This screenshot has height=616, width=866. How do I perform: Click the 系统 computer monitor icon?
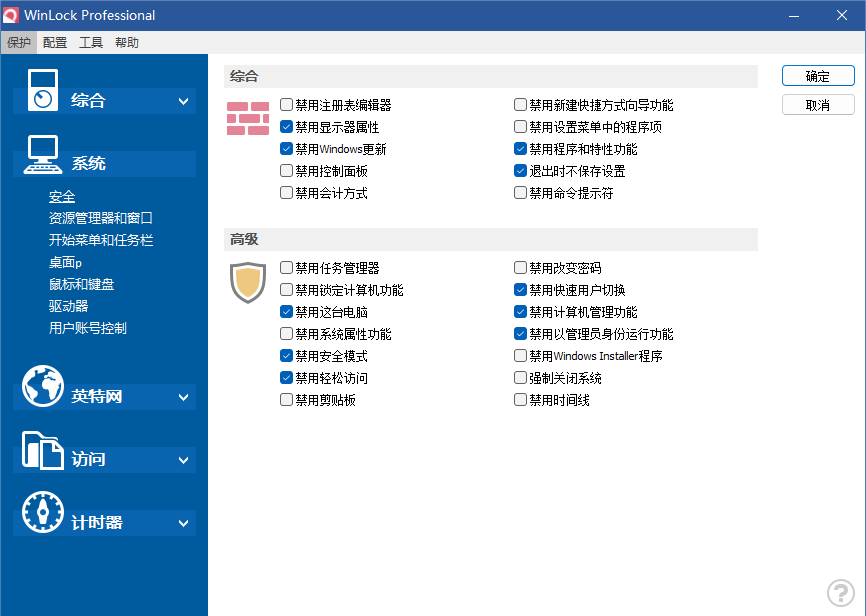(42, 154)
